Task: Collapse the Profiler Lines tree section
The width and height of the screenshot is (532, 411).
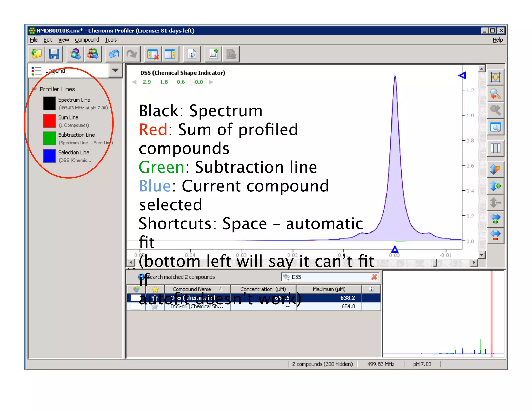Action: 35,89
